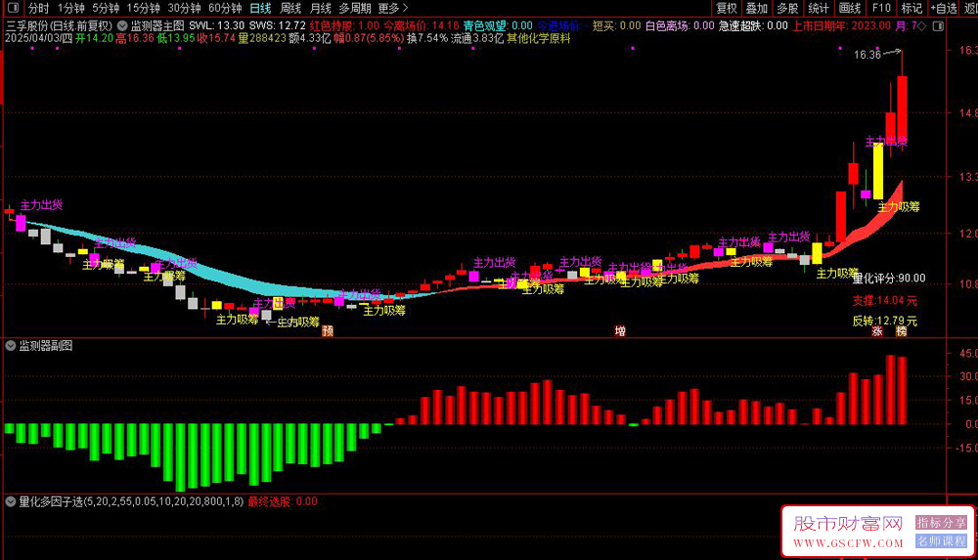Click the 支撑:14.04元 support label
The width and height of the screenshot is (978, 560).
[885, 301]
